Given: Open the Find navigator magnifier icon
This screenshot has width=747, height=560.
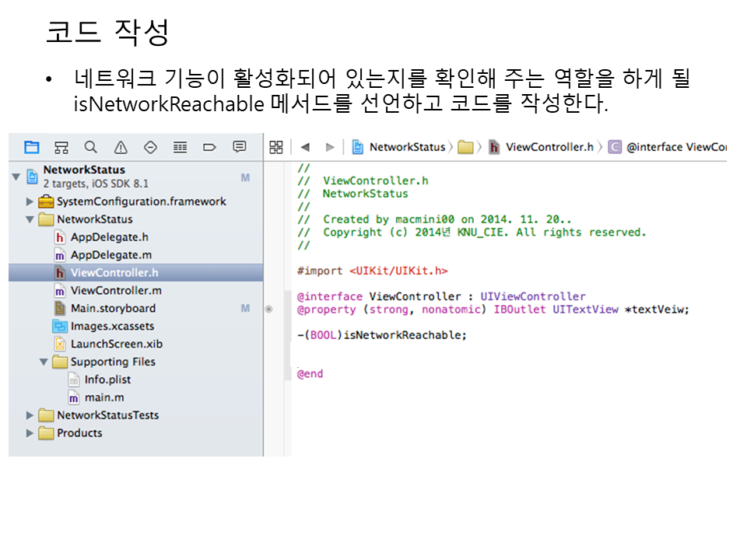Looking at the screenshot, I should pyautogui.click(x=91, y=147).
